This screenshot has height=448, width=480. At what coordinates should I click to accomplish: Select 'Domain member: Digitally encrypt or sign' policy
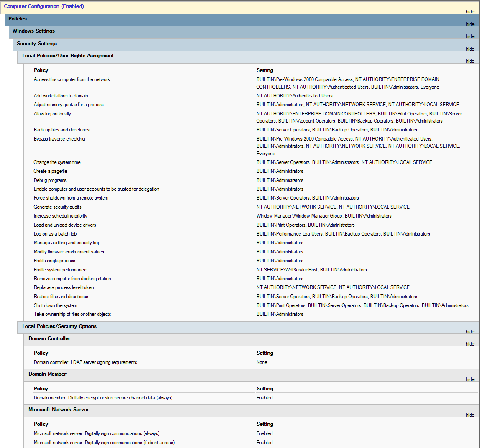coord(103,398)
